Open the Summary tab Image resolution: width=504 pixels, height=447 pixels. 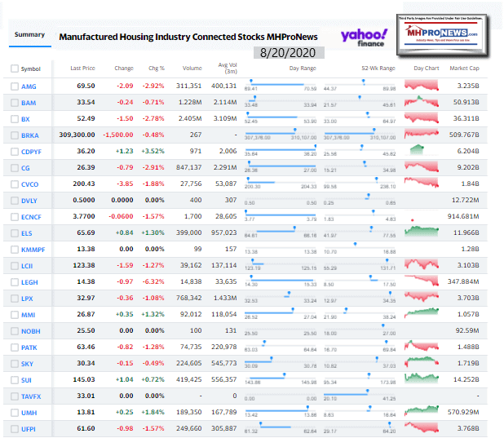[29, 34]
